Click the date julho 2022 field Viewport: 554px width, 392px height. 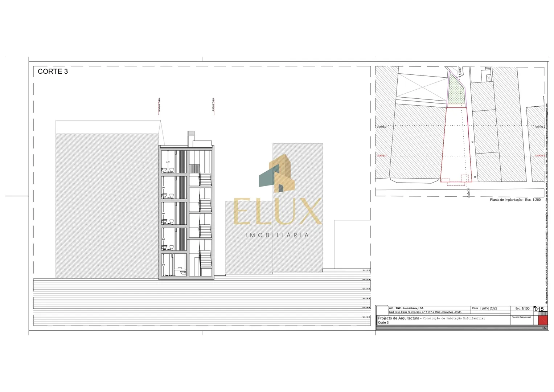[489, 308]
